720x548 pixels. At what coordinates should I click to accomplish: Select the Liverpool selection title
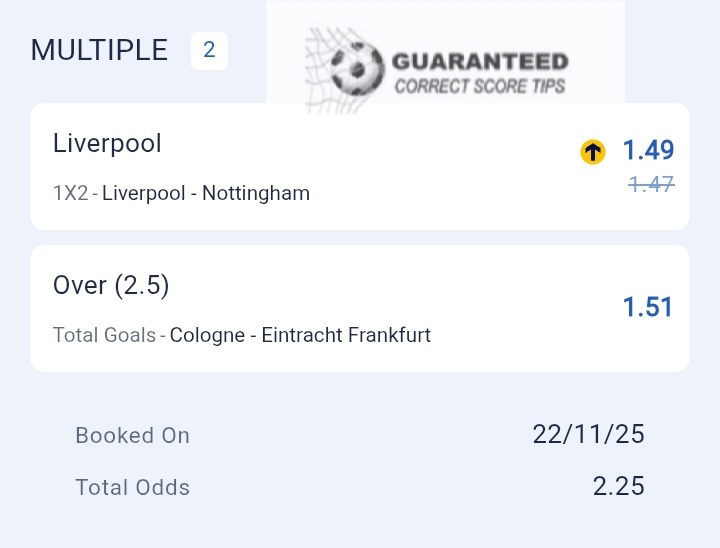point(107,143)
